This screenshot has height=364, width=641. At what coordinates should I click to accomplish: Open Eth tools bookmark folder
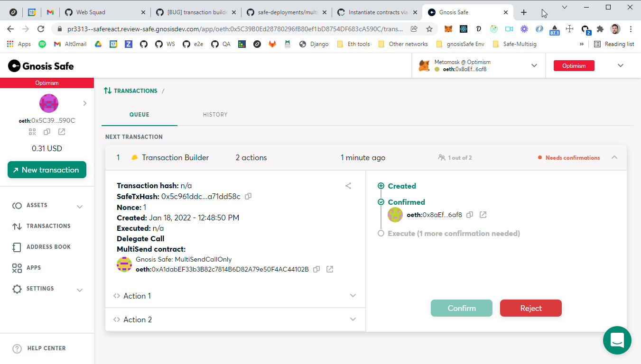click(353, 44)
